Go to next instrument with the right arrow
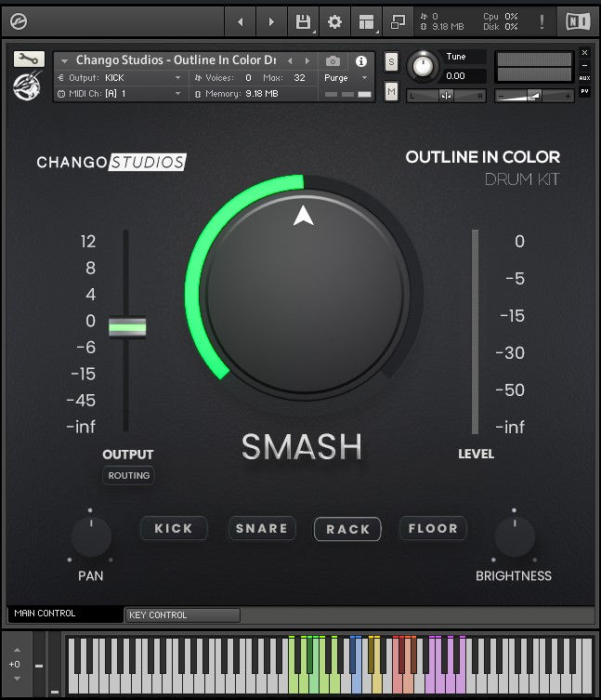Screen dimensions: 601x700 [x=271, y=21]
